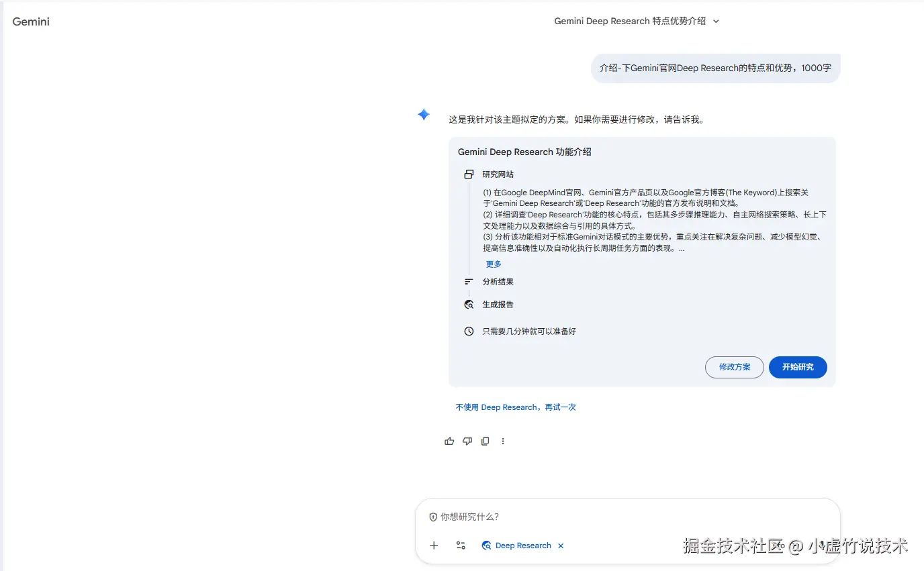Image resolution: width=924 pixels, height=571 pixels.
Task: Start research with the 开始研究 button
Action: pos(798,367)
